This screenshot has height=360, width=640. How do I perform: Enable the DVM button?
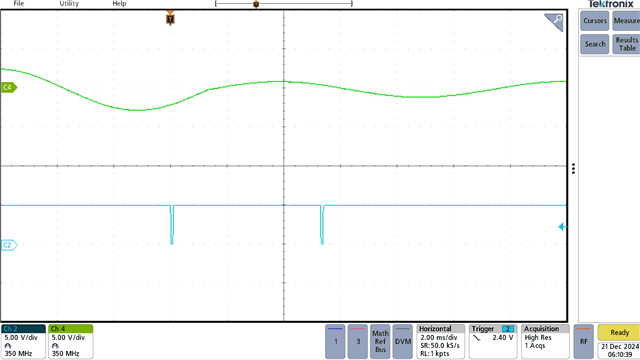(x=403, y=342)
